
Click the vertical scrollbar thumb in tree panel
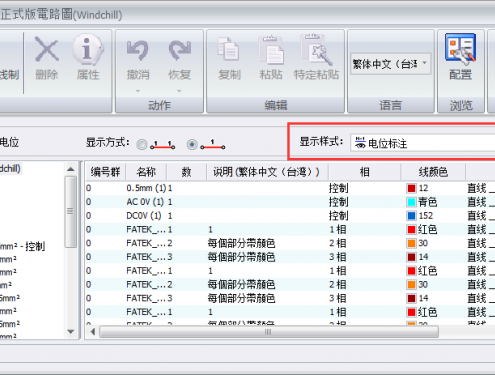[71, 212]
